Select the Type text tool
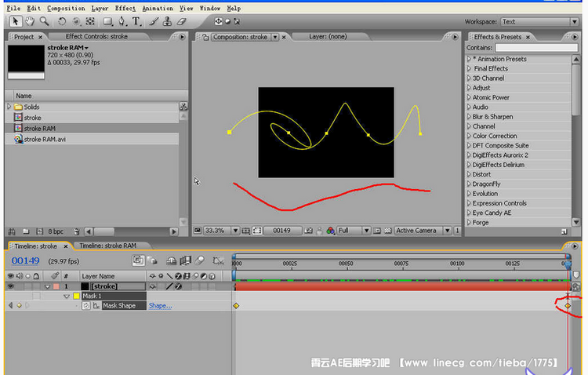The width and height of the screenshot is (588, 375). click(x=136, y=21)
